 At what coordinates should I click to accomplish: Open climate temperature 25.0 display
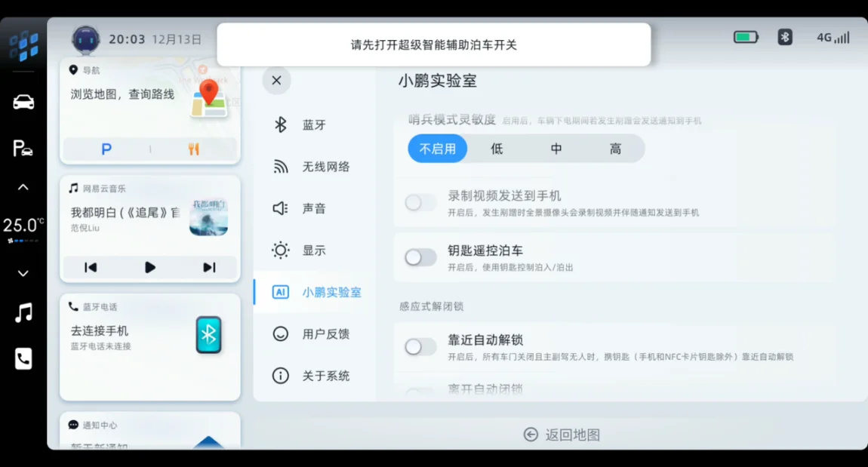pyautogui.click(x=23, y=225)
